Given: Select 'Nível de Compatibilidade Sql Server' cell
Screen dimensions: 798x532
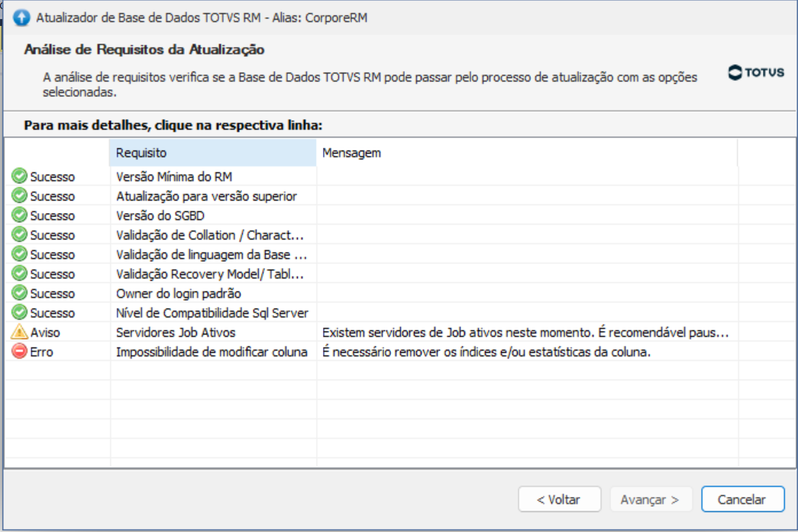Looking at the screenshot, I should [212, 313].
